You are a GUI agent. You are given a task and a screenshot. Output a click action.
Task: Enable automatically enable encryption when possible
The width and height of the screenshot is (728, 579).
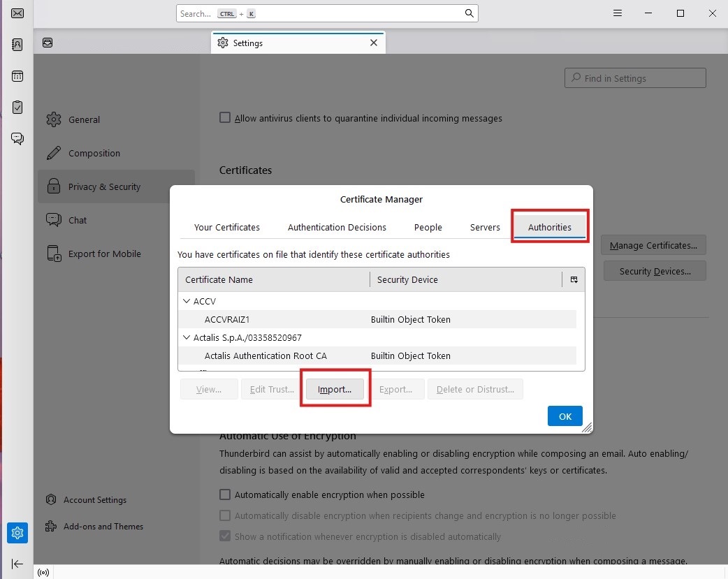point(225,494)
